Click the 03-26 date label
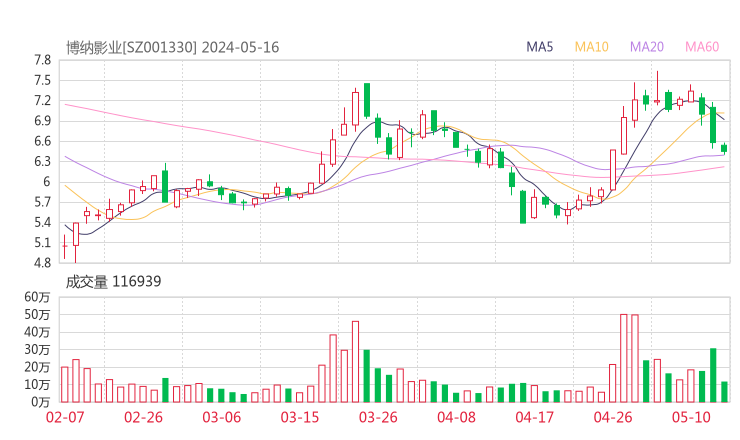The height and width of the screenshot is (440, 740). click(x=378, y=417)
